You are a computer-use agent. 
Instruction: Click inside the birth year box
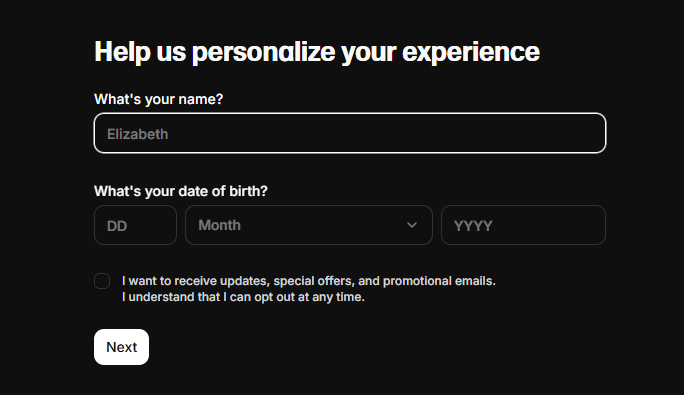[523, 225]
